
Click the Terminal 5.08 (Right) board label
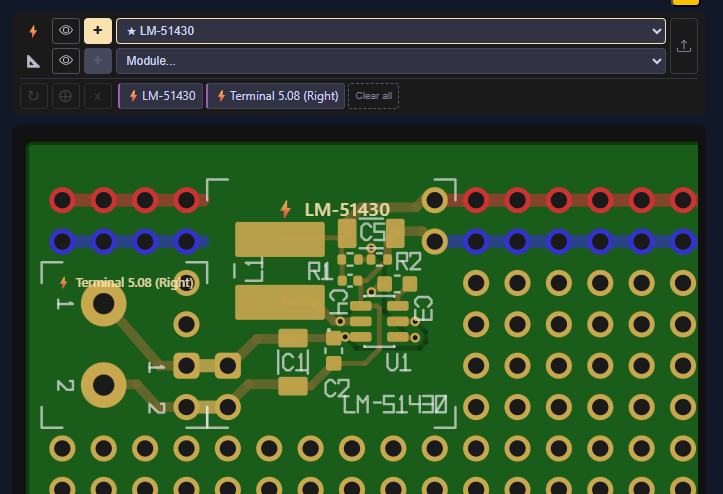(x=134, y=283)
